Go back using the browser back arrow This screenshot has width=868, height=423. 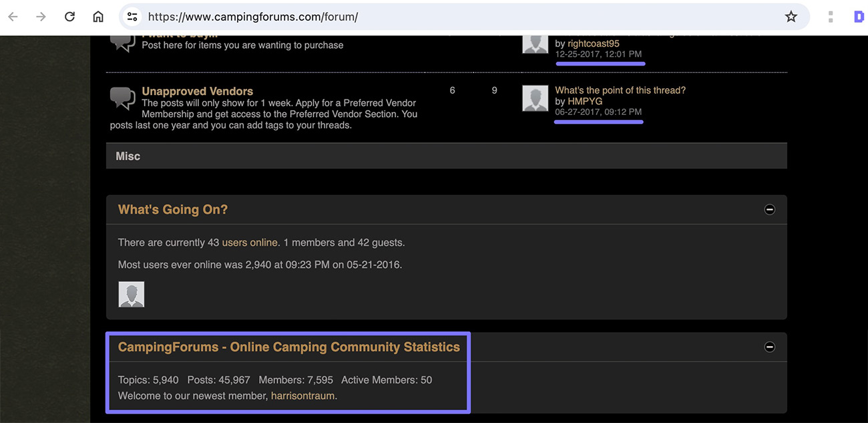[13, 17]
